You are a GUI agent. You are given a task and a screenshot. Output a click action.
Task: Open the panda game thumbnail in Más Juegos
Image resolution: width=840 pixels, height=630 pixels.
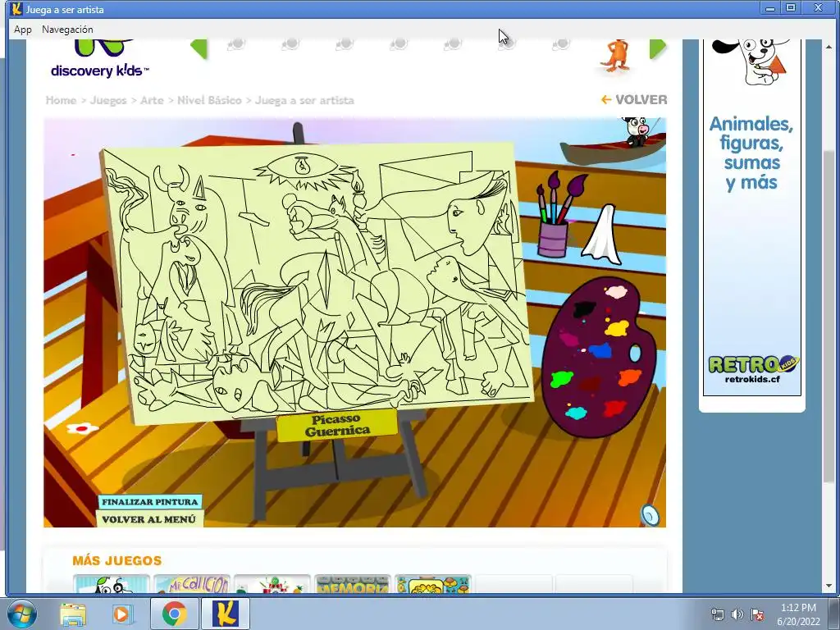point(112,584)
